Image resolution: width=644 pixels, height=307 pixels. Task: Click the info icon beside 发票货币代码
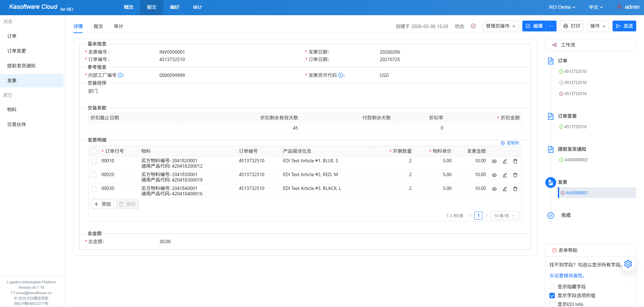tap(340, 75)
